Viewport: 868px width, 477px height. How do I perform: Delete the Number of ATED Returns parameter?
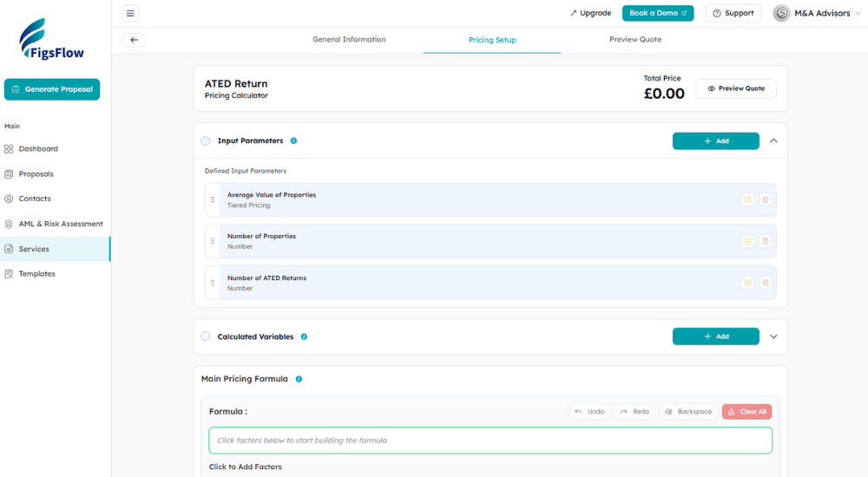pyautogui.click(x=765, y=283)
